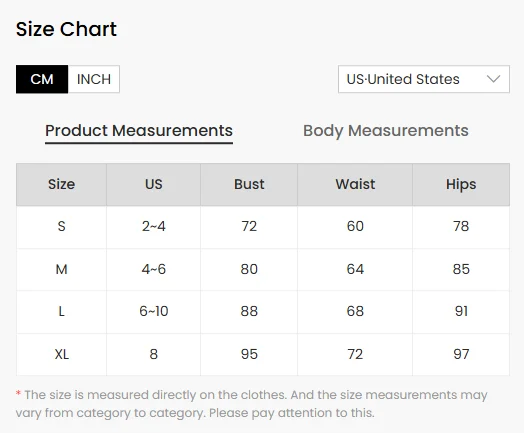524x433 pixels.
Task: Click the Hips column header
Action: [x=461, y=184]
